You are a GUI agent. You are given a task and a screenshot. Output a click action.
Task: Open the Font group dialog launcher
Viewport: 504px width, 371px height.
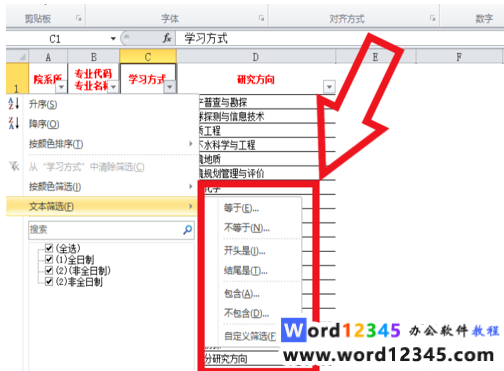click(261, 18)
